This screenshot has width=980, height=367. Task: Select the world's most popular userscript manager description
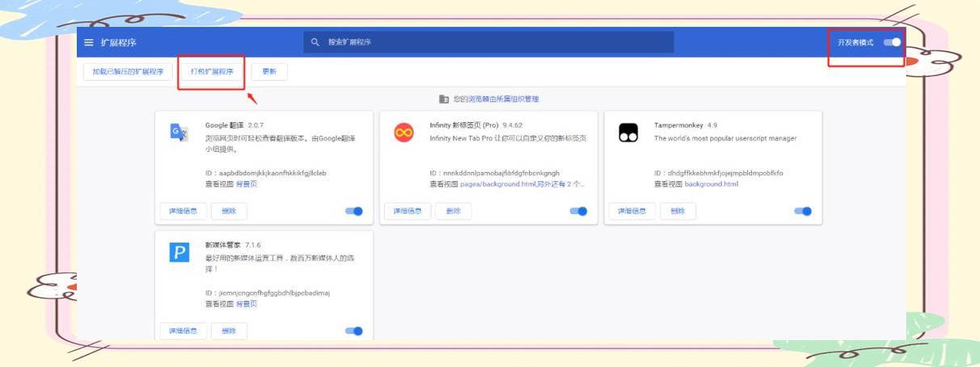click(x=725, y=138)
